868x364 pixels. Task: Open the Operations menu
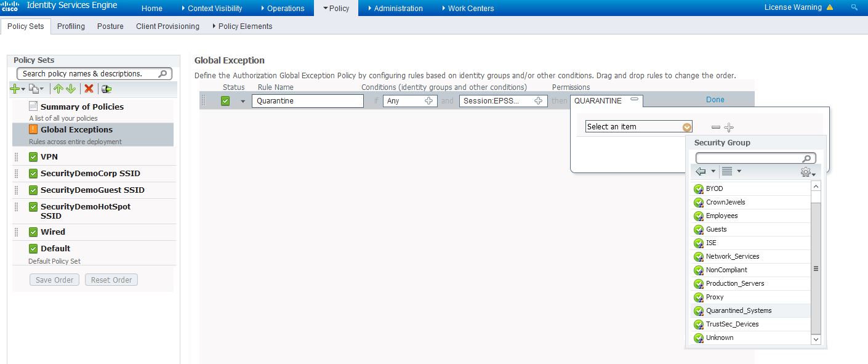coord(282,8)
